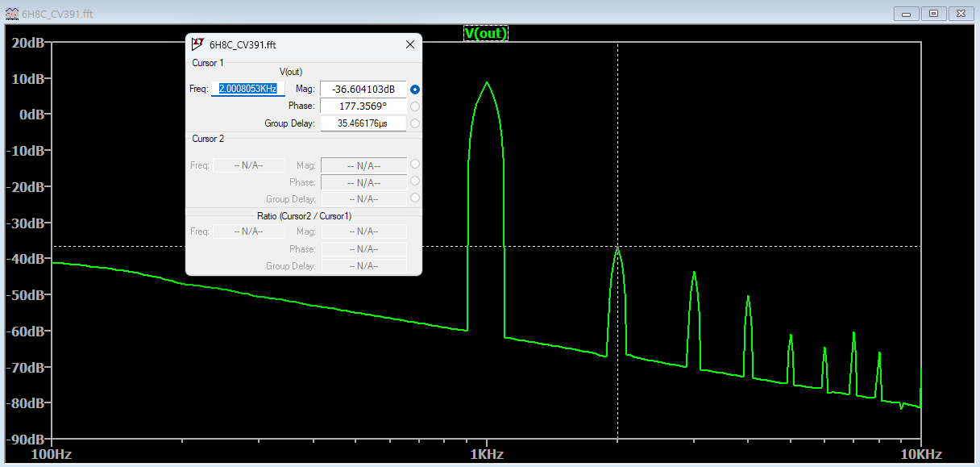Click the Cursor 2 Mag N/A field

363,165
